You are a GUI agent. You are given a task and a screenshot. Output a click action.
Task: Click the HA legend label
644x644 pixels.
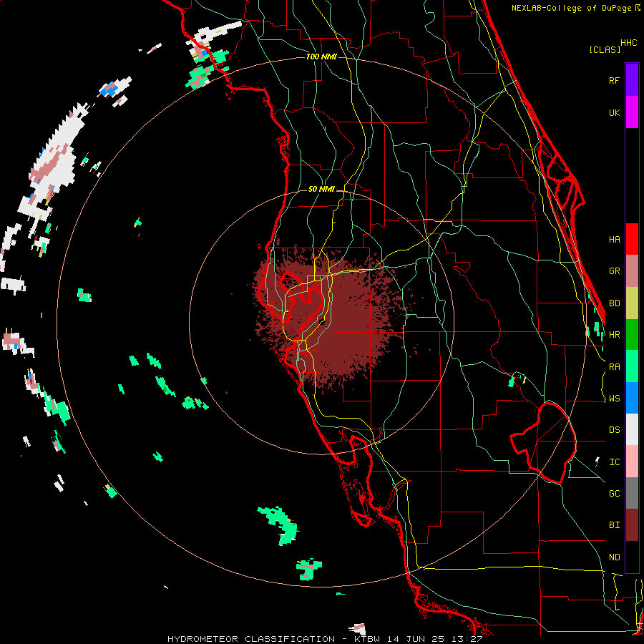pyautogui.click(x=614, y=239)
